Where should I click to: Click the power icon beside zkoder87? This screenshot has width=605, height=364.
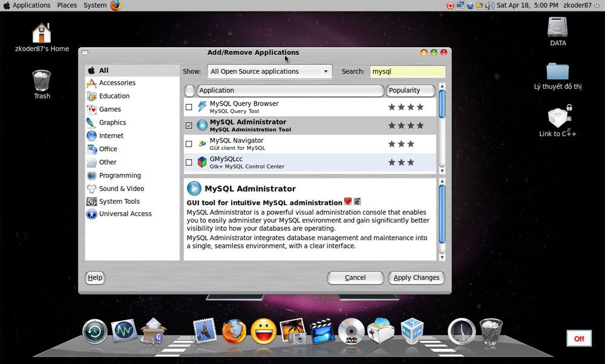click(x=597, y=5)
